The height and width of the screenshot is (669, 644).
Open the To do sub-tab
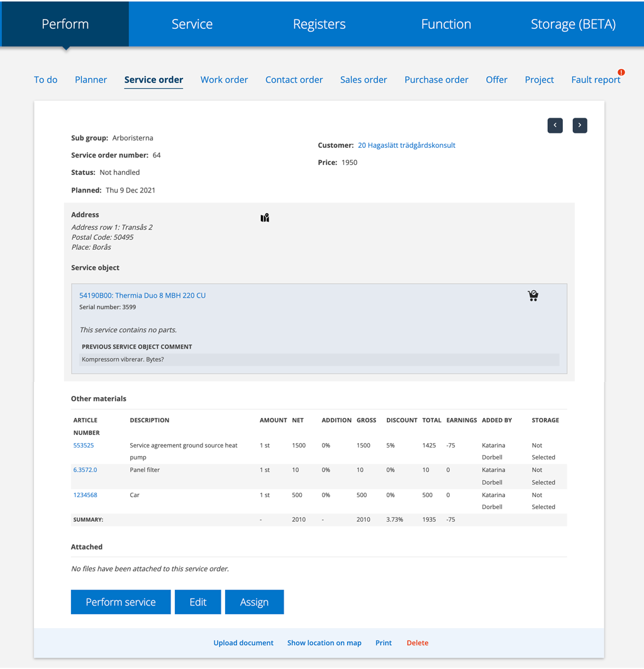point(45,79)
